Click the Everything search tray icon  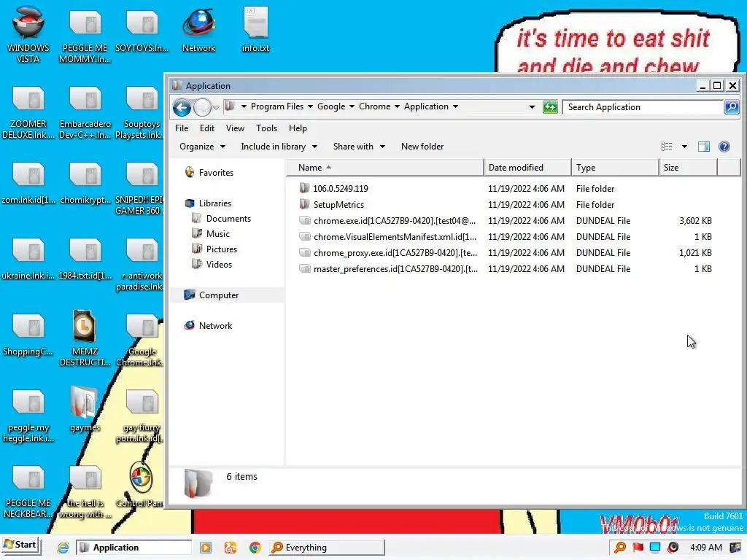click(620, 548)
